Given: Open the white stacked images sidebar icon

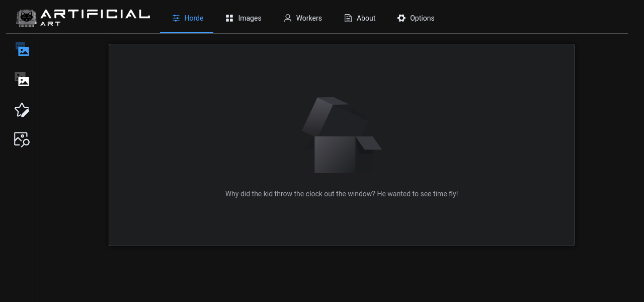Looking at the screenshot, I should 22,80.
